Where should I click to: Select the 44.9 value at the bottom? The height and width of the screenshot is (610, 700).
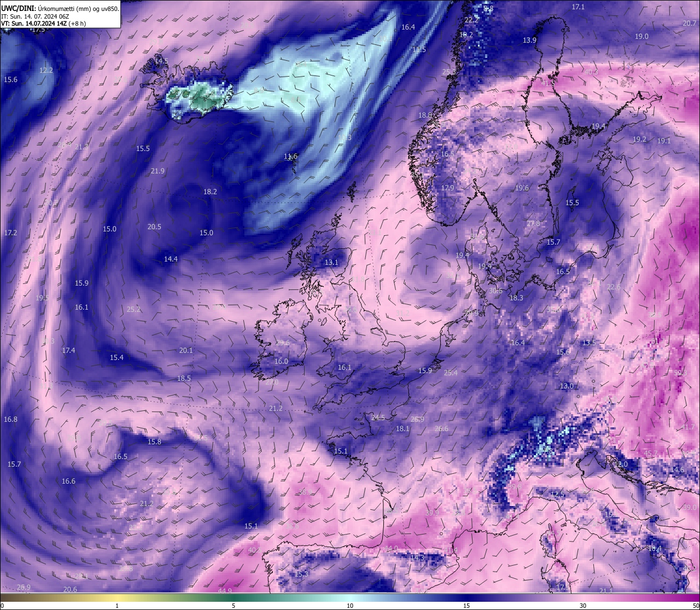(x=225, y=591)
